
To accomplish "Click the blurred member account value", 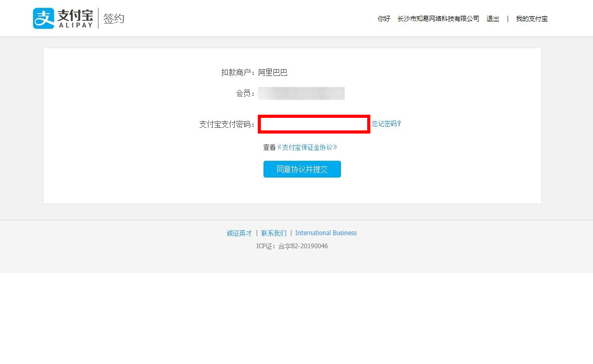I will pyautogui.click(x=301, y=94).
